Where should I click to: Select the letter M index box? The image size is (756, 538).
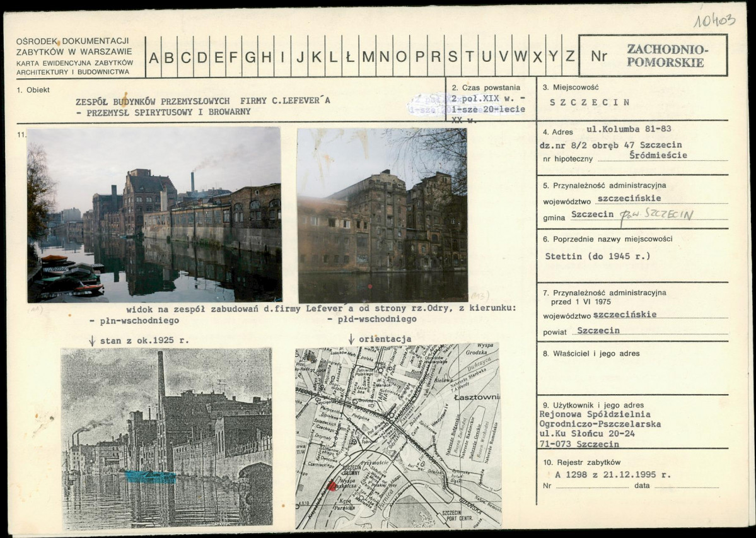[368, 57]
